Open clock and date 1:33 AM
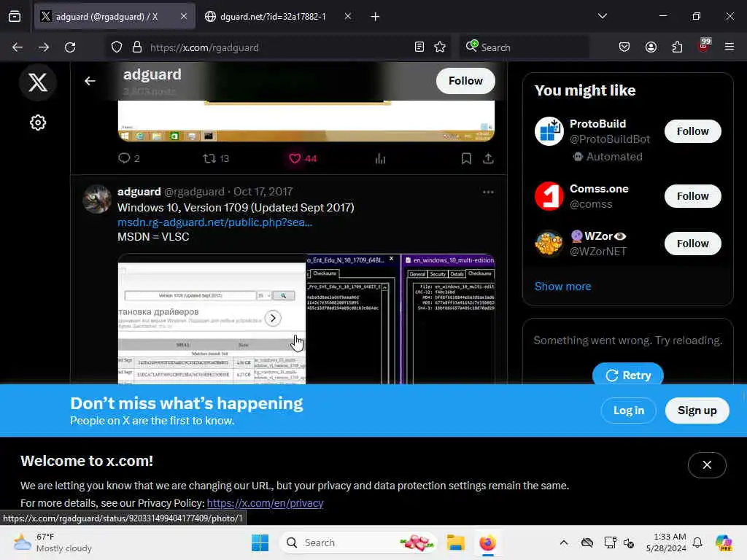 coord(665,542)
